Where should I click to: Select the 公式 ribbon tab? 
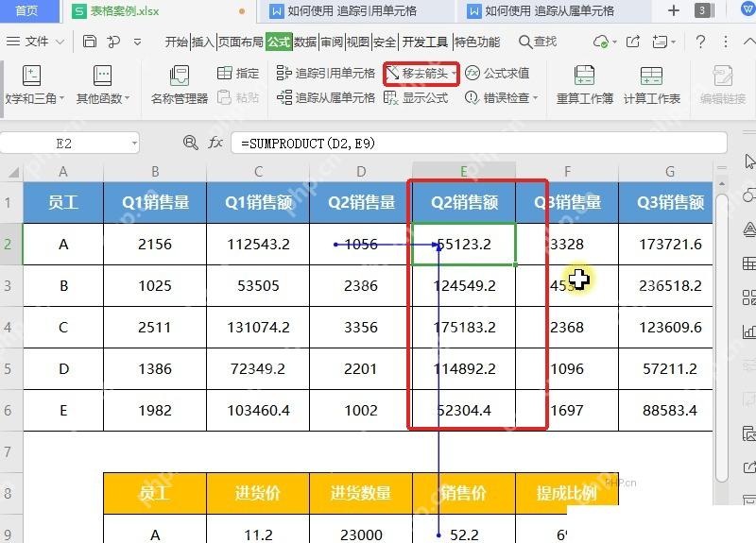[279, 42]
